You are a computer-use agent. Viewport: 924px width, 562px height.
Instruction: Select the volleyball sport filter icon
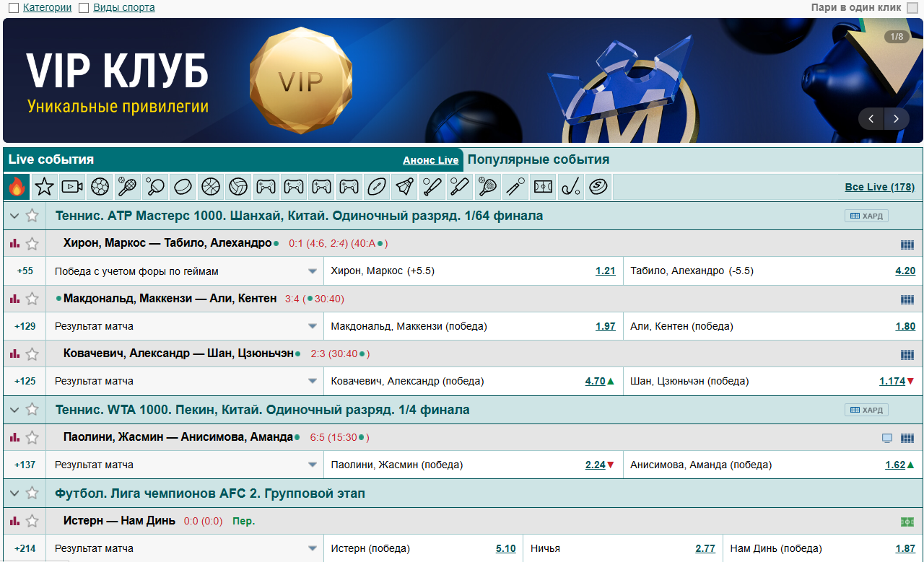(238, 187)
